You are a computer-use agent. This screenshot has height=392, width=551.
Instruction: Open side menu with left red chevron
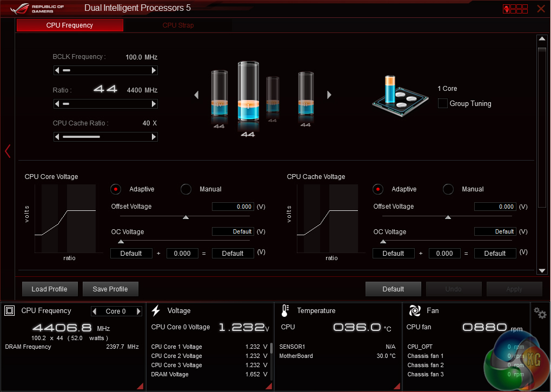pyautogui.click(x=8, y=151)
